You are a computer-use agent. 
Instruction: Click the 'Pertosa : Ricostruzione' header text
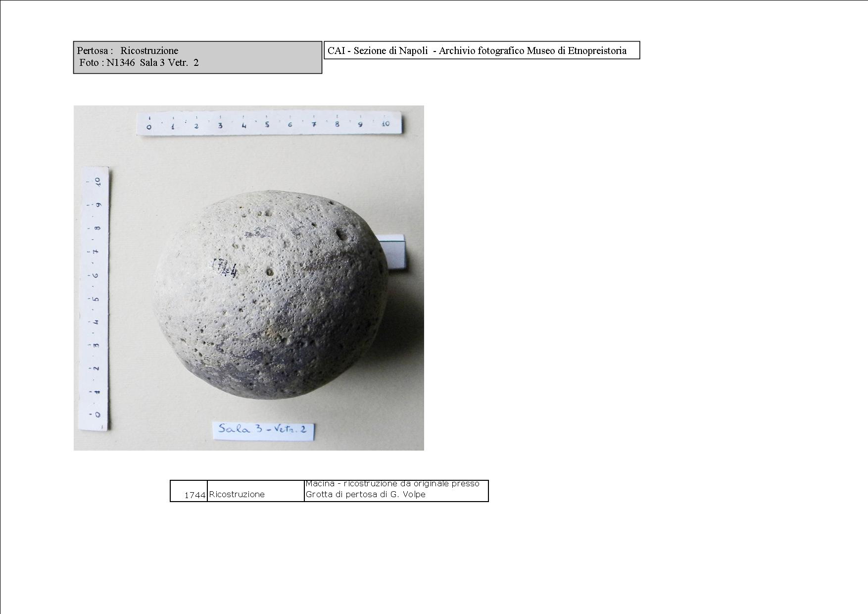pos(128,51)
